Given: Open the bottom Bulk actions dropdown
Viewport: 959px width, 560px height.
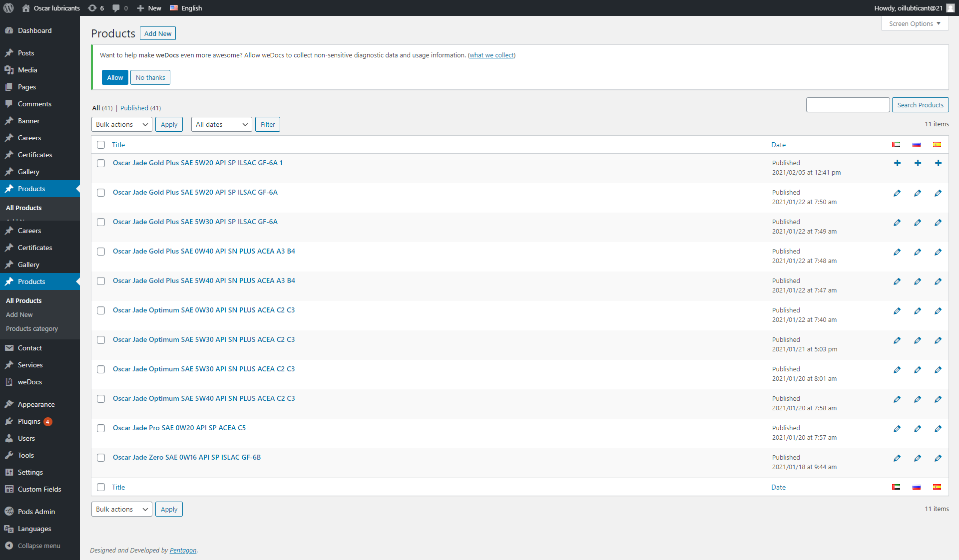Looking at the screenshot, I should point(122,509).
